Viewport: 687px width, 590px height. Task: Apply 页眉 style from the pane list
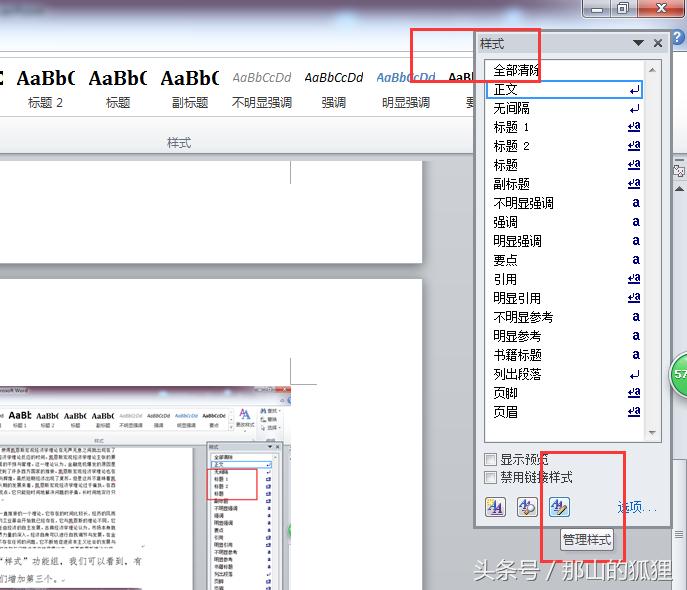[x=564, y=412]
